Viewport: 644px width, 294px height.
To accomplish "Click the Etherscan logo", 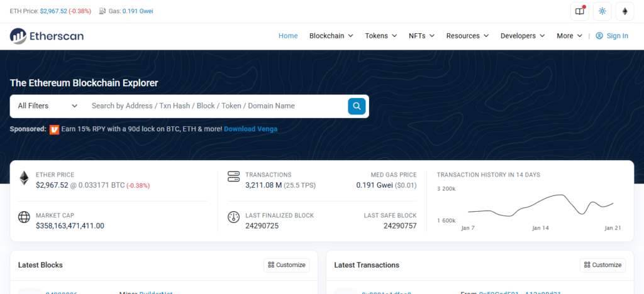I will [47, 36].
